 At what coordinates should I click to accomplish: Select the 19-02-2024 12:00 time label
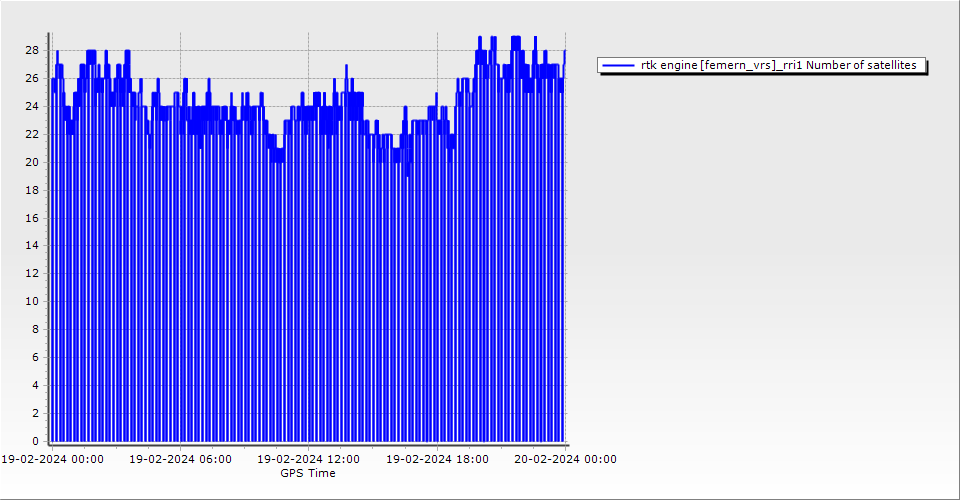coord(308,460)
